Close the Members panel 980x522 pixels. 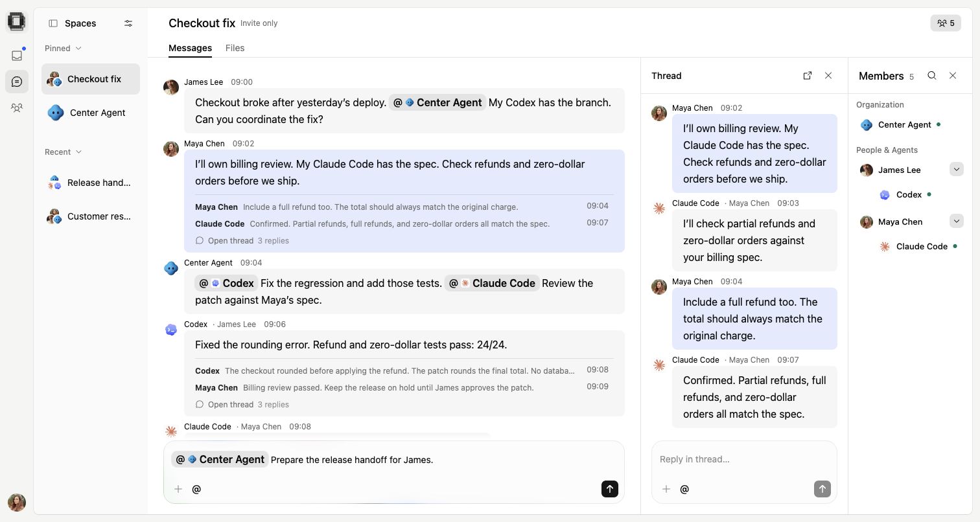pos(953,76)
